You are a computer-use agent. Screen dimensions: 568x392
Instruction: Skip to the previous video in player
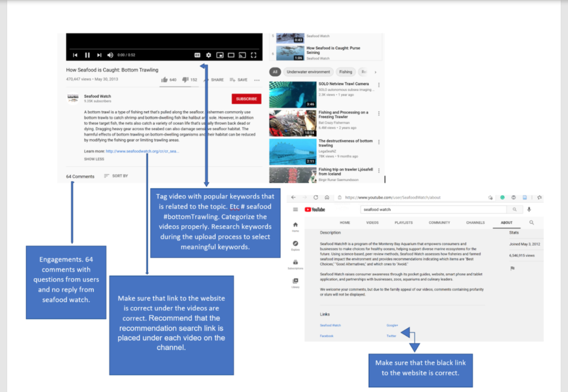[75, 55]
